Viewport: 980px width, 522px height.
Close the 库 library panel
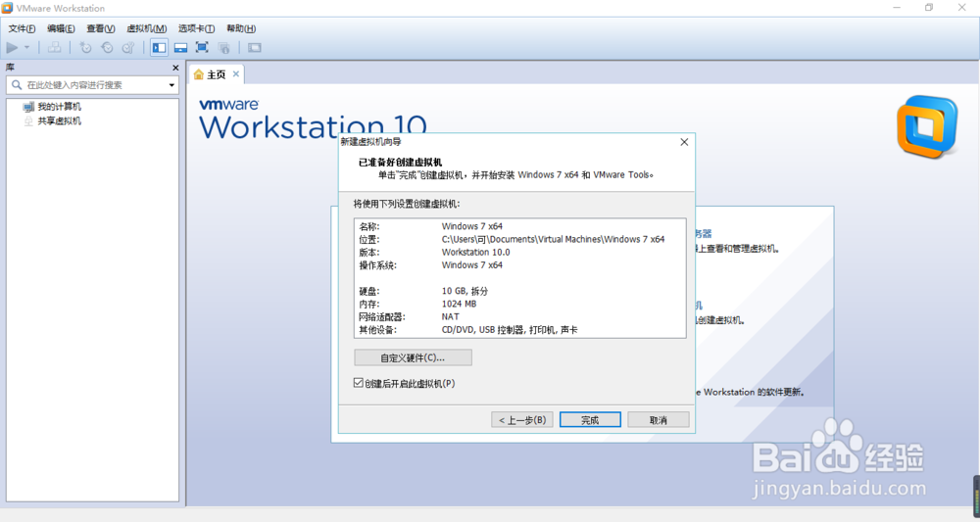(175, 68)
